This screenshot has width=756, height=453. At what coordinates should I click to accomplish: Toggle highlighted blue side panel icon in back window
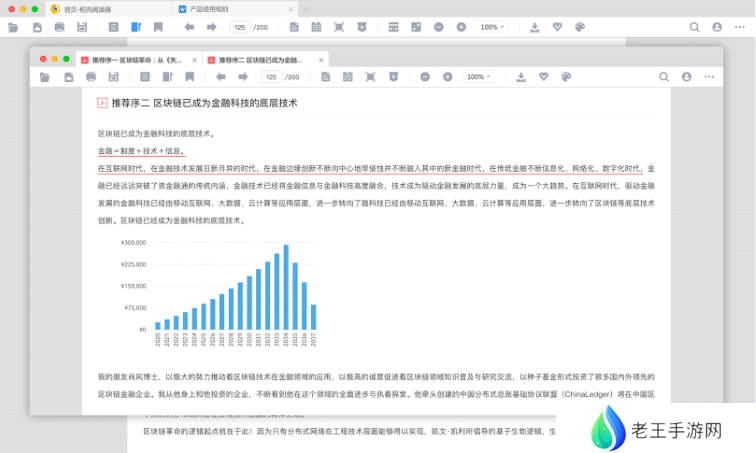(x=136, y=27)
